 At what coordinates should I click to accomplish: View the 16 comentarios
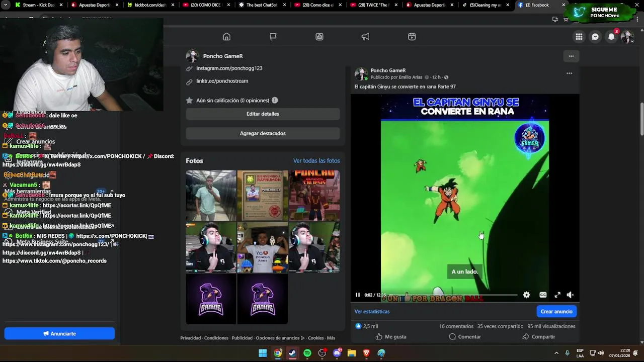[456, 326]
